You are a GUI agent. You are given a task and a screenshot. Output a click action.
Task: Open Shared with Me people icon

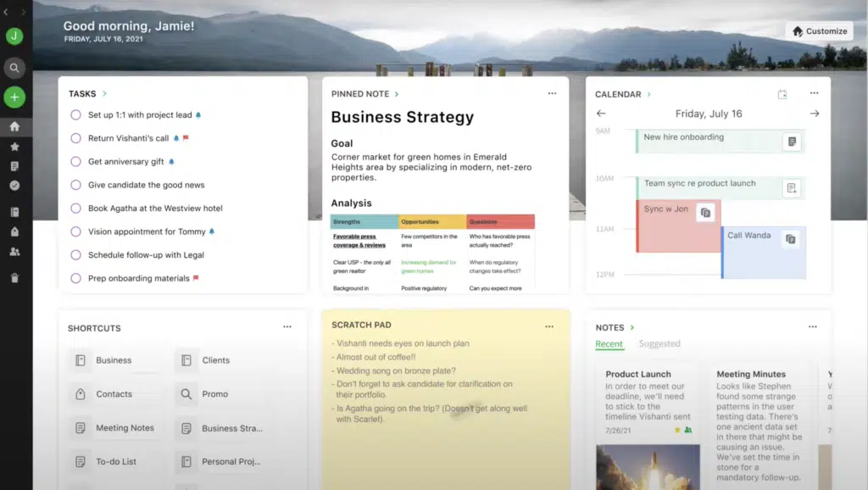click(14, 252)
